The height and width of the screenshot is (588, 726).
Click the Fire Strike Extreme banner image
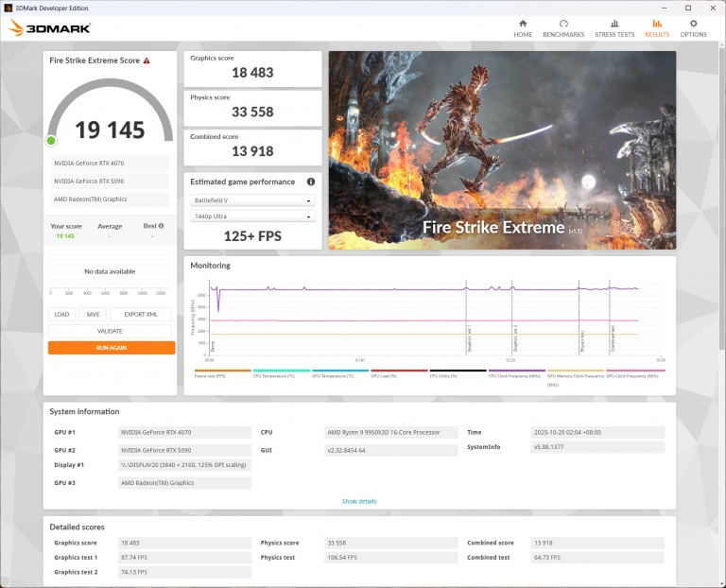pyautogui.click(x=502, y=149)
